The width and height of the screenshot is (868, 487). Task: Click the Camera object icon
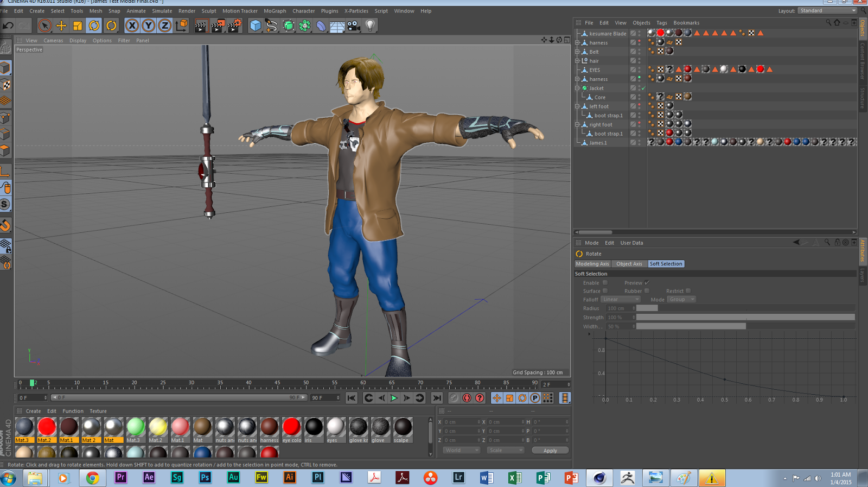click(x=354, y=26)
